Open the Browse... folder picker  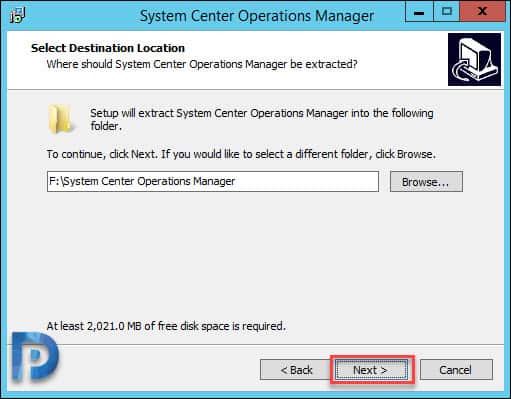(x=426, y=182)
